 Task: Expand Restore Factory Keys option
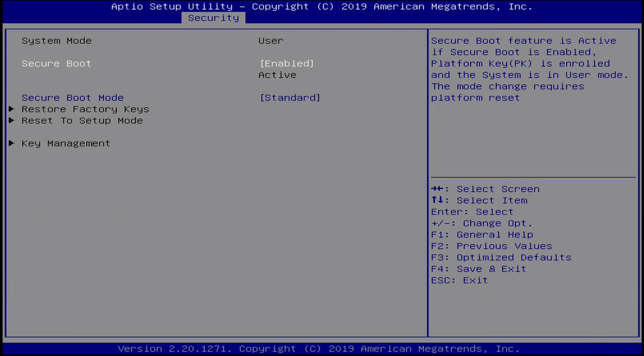(85, 109)
